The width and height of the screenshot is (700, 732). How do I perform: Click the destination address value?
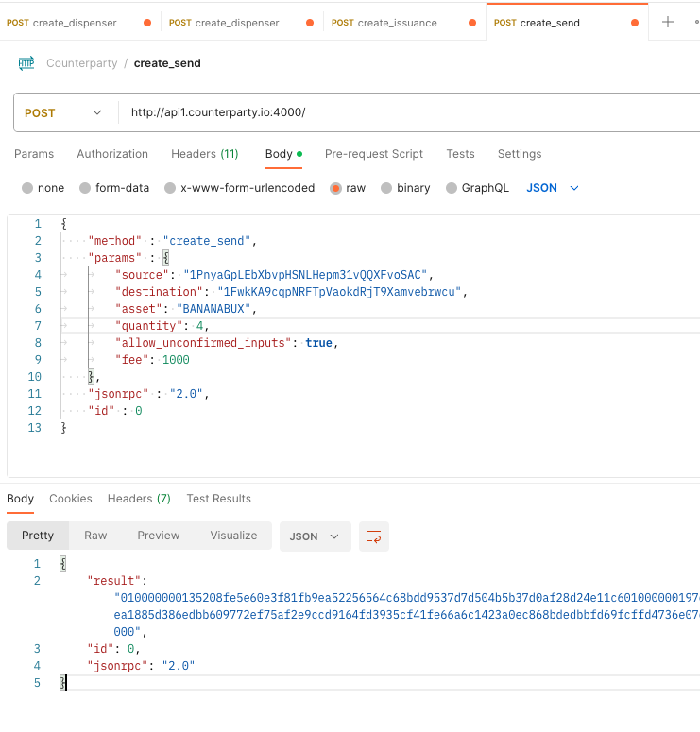(x=339, y=291)
